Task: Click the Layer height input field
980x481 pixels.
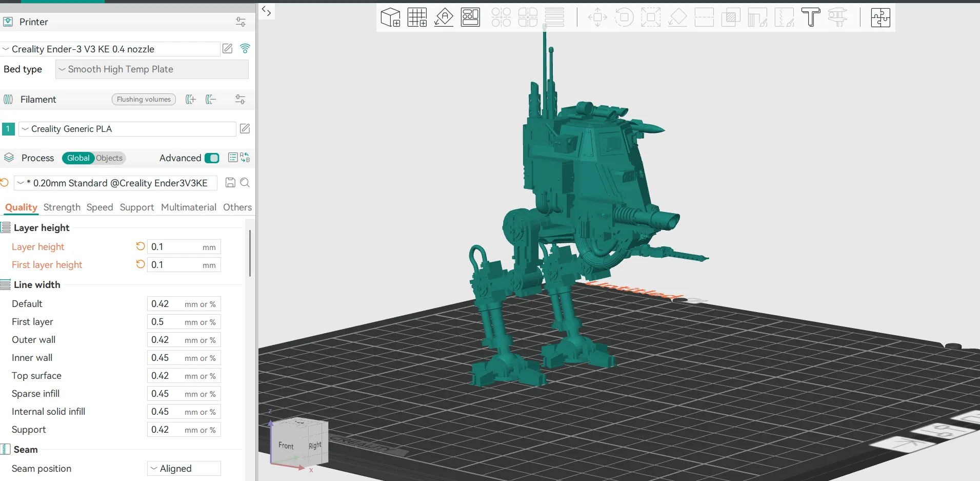Action: coord(184,247)
